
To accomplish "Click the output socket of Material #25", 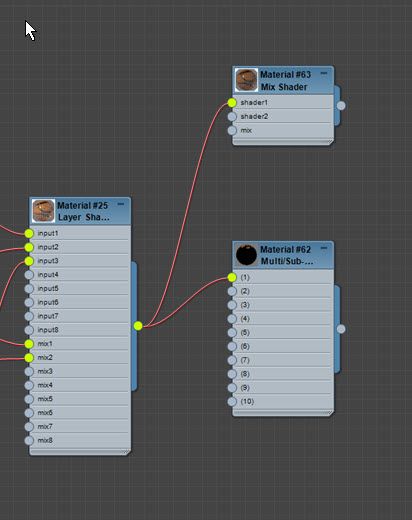I will coord(138,326).
